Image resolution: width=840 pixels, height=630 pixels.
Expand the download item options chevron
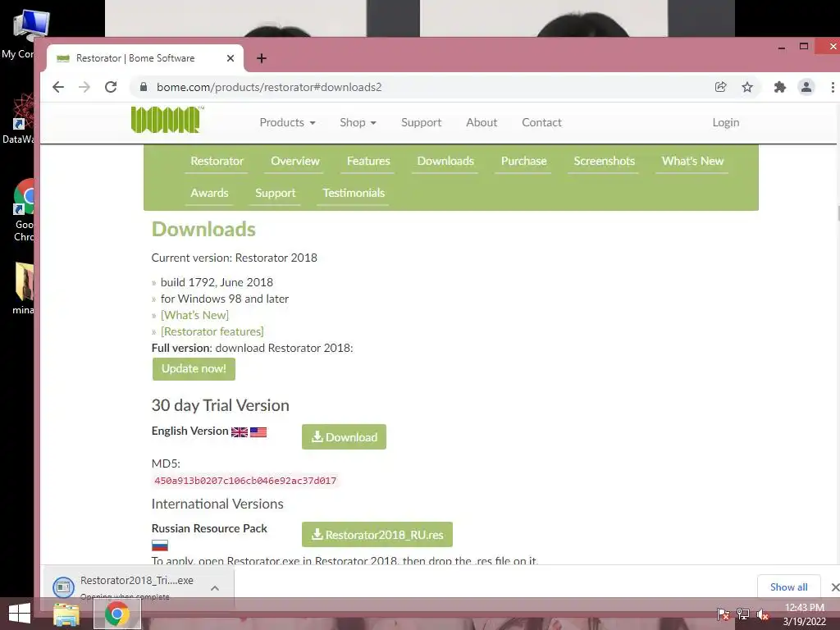coord(215,588)
